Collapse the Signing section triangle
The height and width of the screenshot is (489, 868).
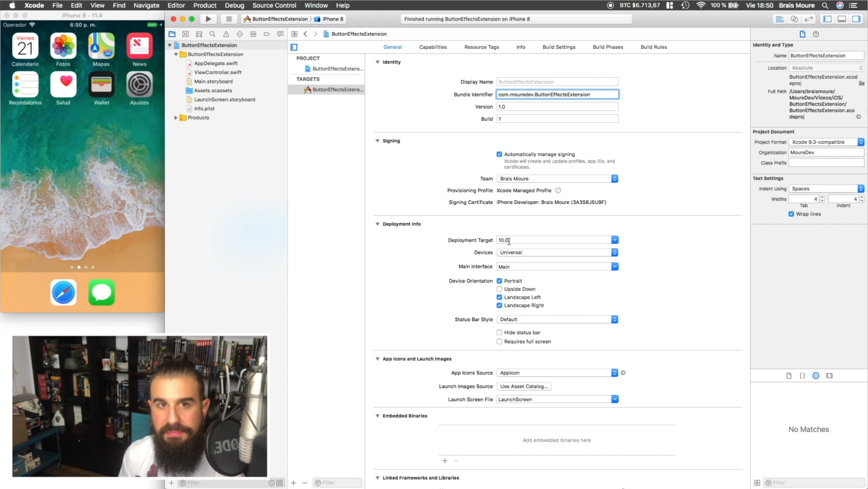377,141
